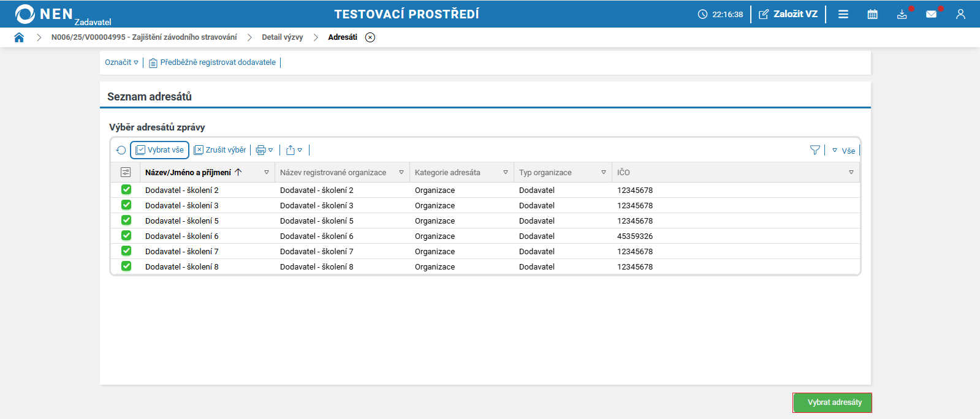
Task: Open the hamburger main menu
Action: point(843,14)
